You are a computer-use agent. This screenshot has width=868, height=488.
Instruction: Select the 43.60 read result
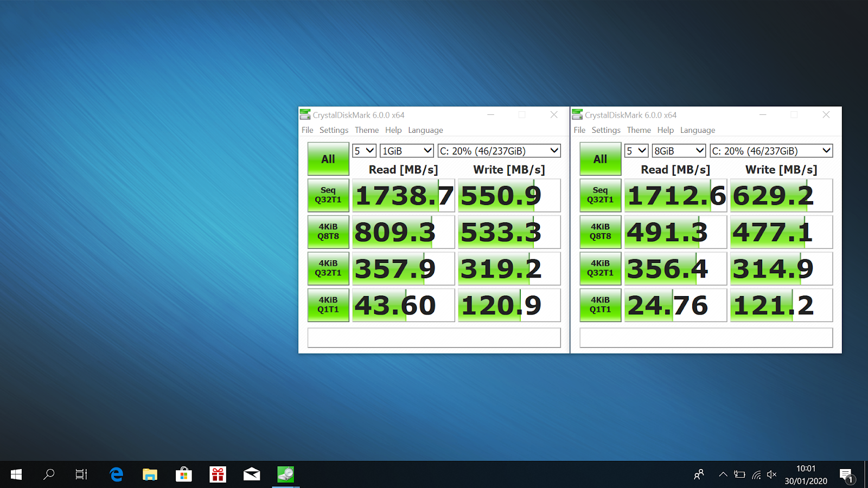coord(404,305)
